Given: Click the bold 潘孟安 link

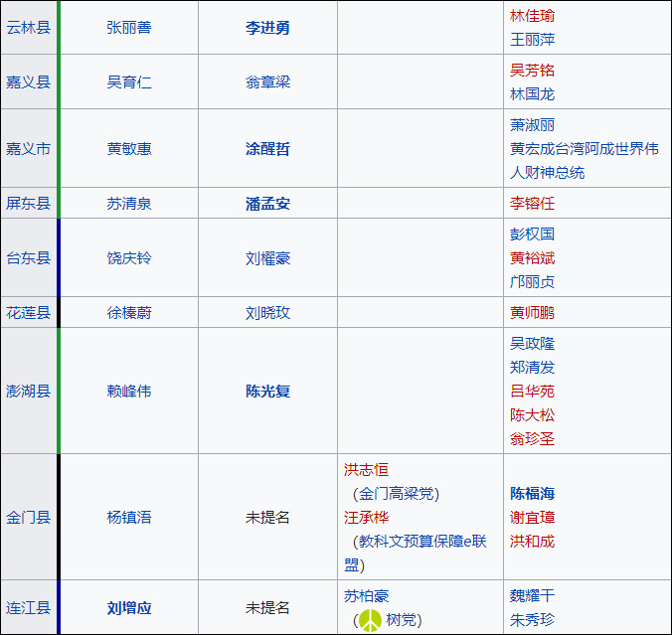Looking at the screenshot, I should [x=267, y=203].
